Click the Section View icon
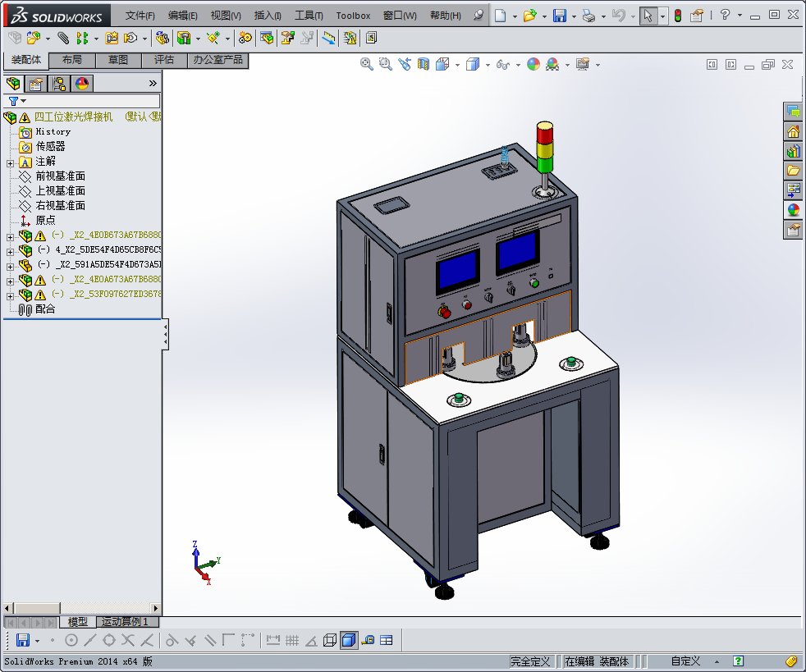The width and height of the screenshot is (806, 672). [424, 64]
